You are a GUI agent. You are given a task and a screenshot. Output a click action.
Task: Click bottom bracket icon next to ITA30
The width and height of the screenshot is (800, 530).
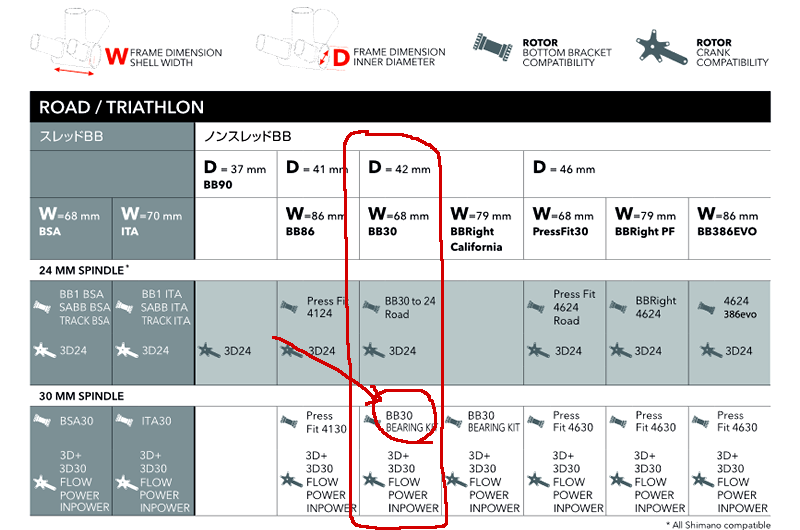coord(124,421)
